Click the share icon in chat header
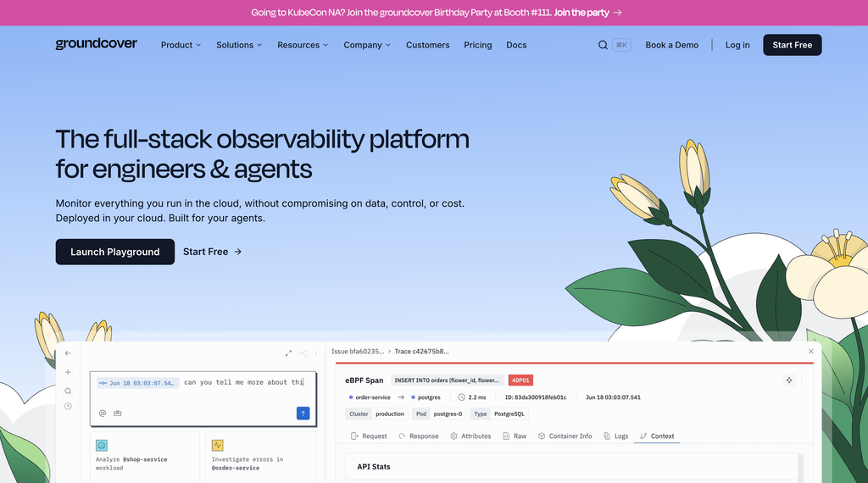The height and width of the screenshot is (483, 868). click(303, 353)
